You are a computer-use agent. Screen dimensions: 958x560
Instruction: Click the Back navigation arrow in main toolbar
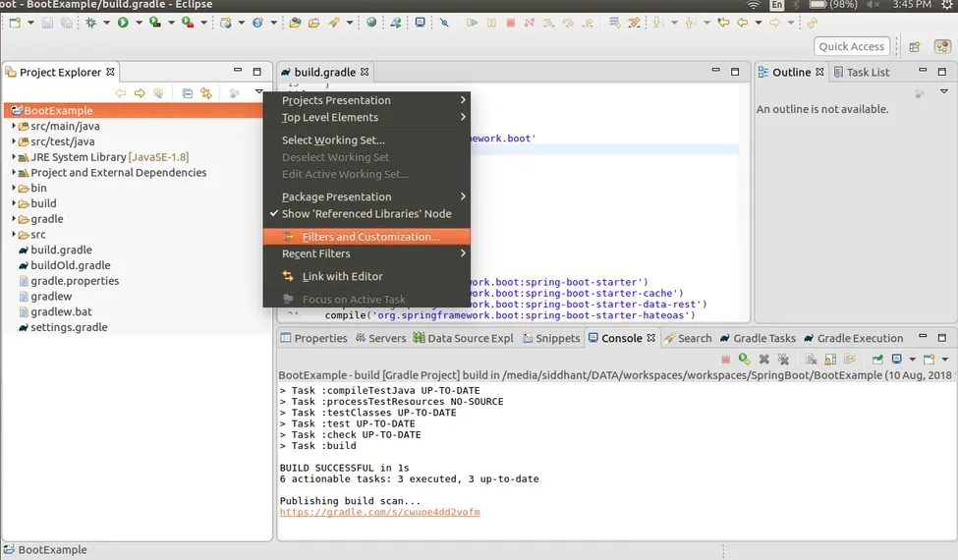pyautogui.click(x=743, y=23)
